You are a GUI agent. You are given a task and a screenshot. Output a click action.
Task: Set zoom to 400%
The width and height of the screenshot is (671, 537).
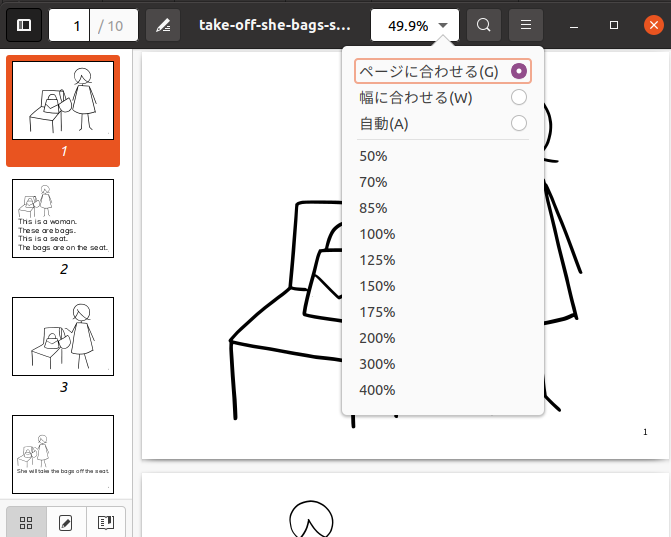[x=378, y=390]
